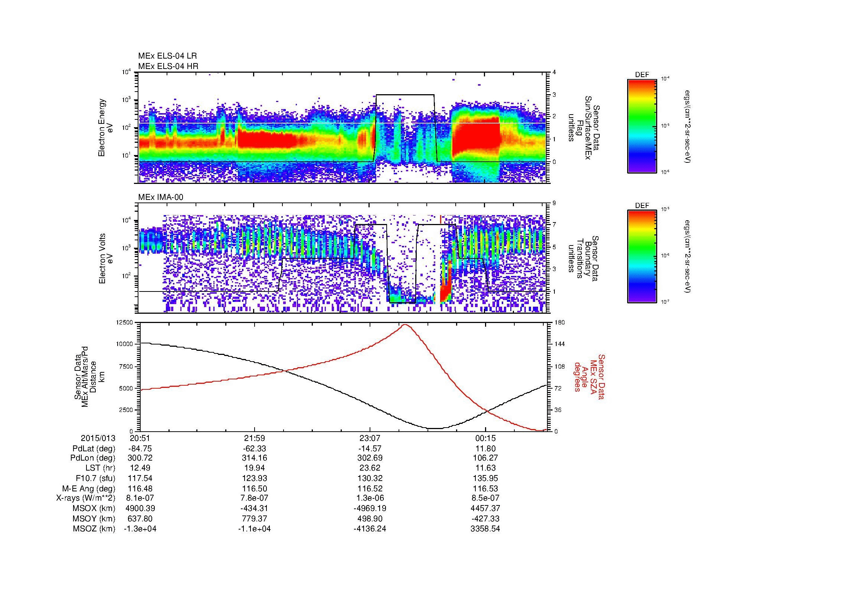Click the F10.7 value '117.54'
Image resolution: width=868 pixels, height=613 pixels.
point(140,478)
